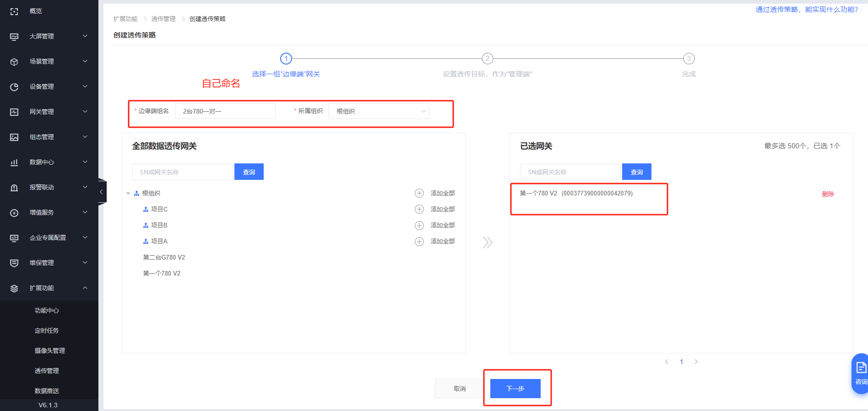Viewport: 868px width, 411px height.
Task: Click the plus icon beside 项目A
Action: [419, 241]
